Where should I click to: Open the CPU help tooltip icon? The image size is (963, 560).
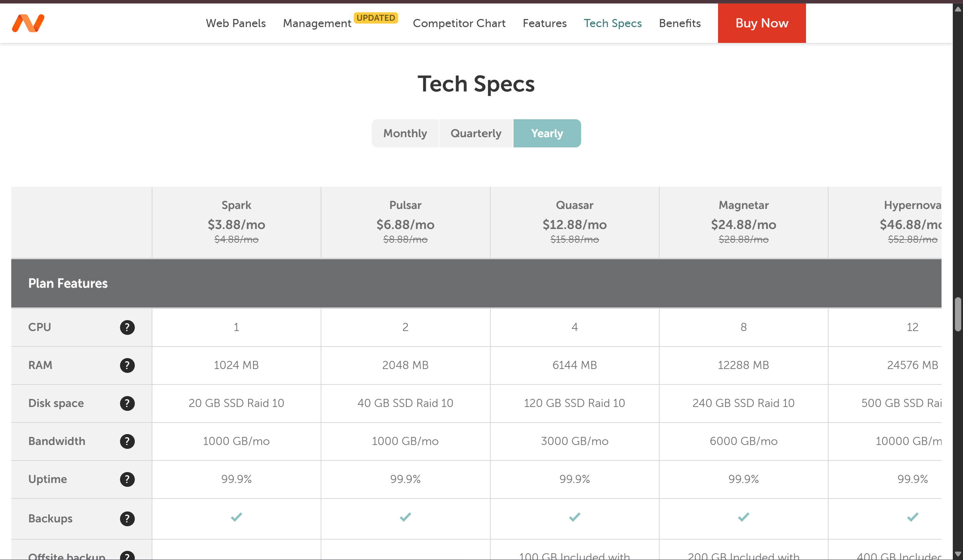[127, 327]
